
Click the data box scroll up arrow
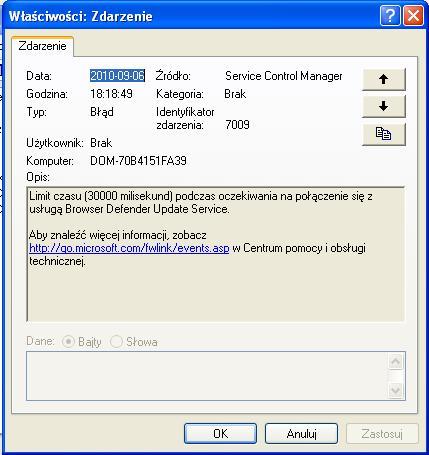pos(396,362)
